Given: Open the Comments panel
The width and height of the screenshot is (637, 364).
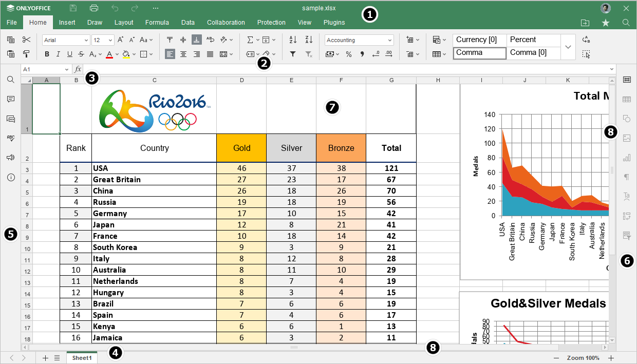Looking at the screenshot, I should coord(11,99).
